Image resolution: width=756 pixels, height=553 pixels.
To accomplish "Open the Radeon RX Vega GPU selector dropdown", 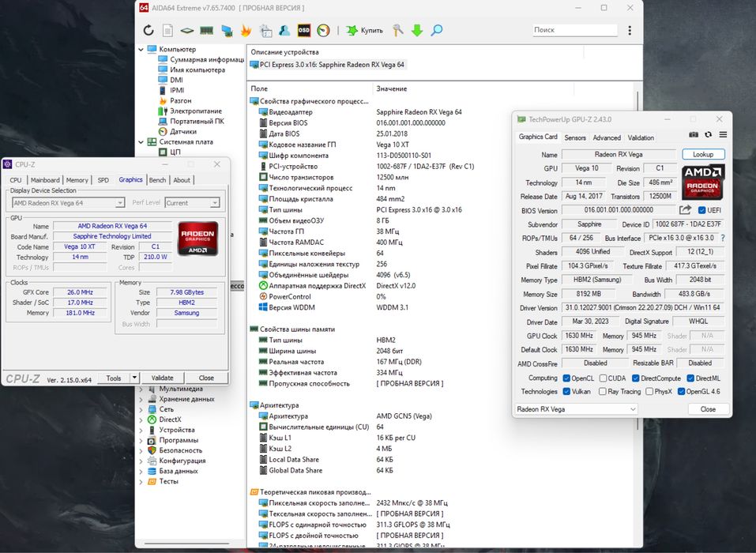I will (576, 409).
